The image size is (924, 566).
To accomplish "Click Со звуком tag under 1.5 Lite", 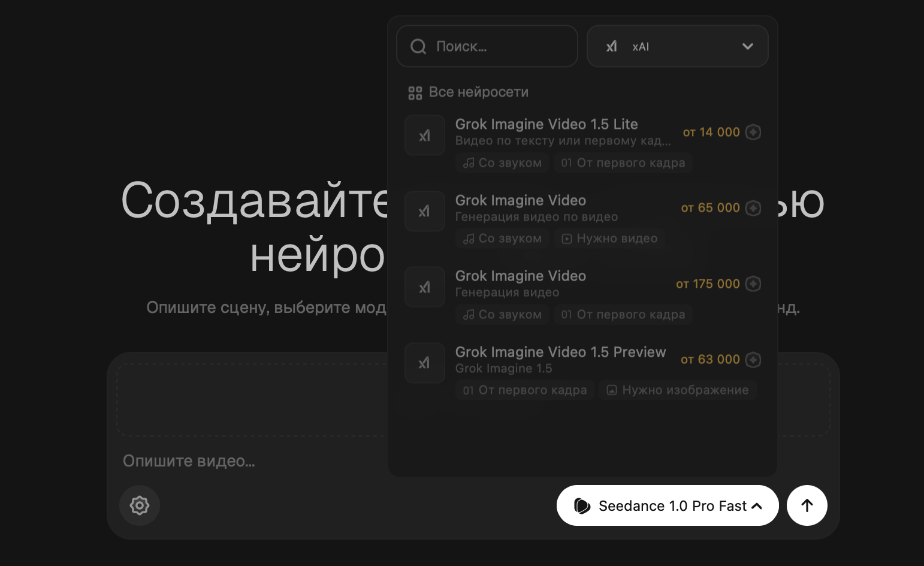I will 502,163.
